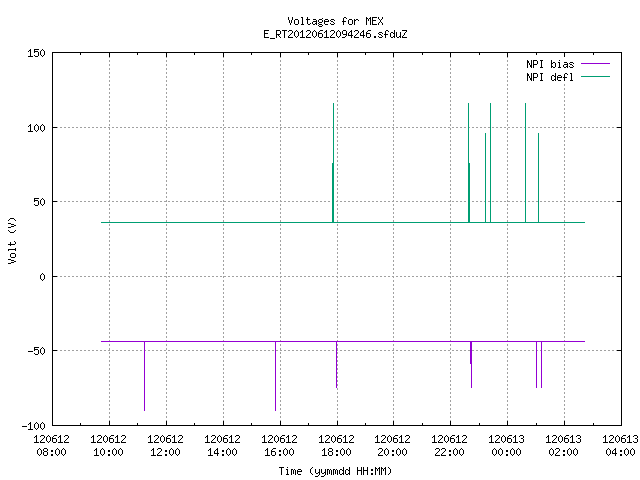640x480 pixels.
Task: Click the green NPI defl legend line sample
Action: (595, 76)
